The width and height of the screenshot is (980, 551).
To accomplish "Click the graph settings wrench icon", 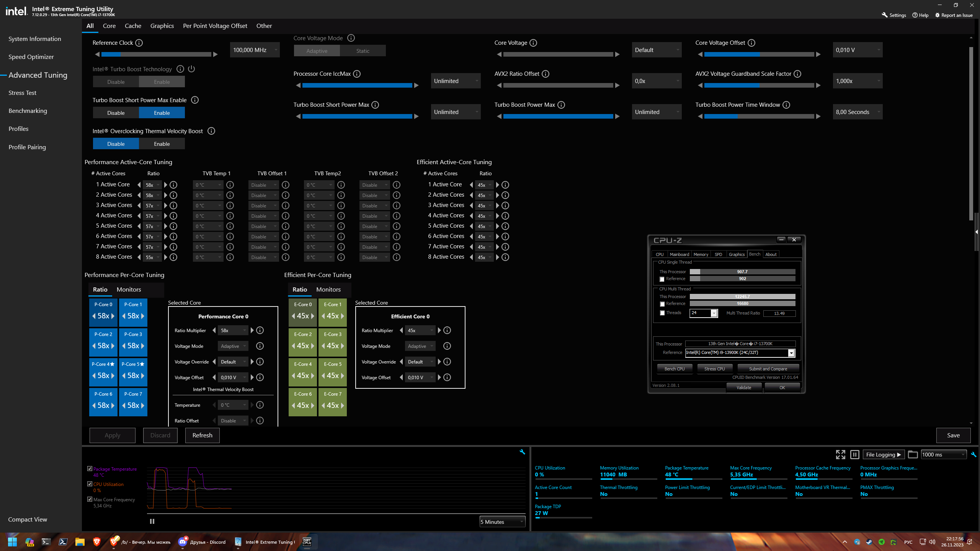I will click(x=522, y=452).
